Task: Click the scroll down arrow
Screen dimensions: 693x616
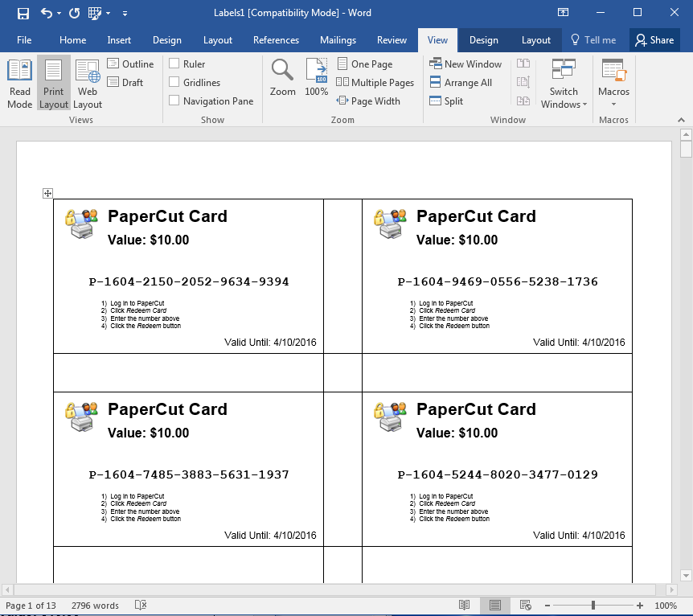Action: [x=686, y=575]
